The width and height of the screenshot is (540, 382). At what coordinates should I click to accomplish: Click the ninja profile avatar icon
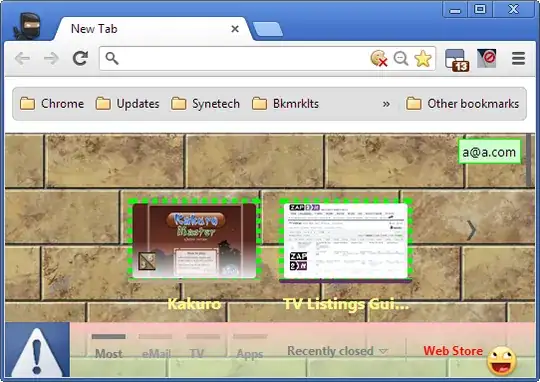(27, 26)
